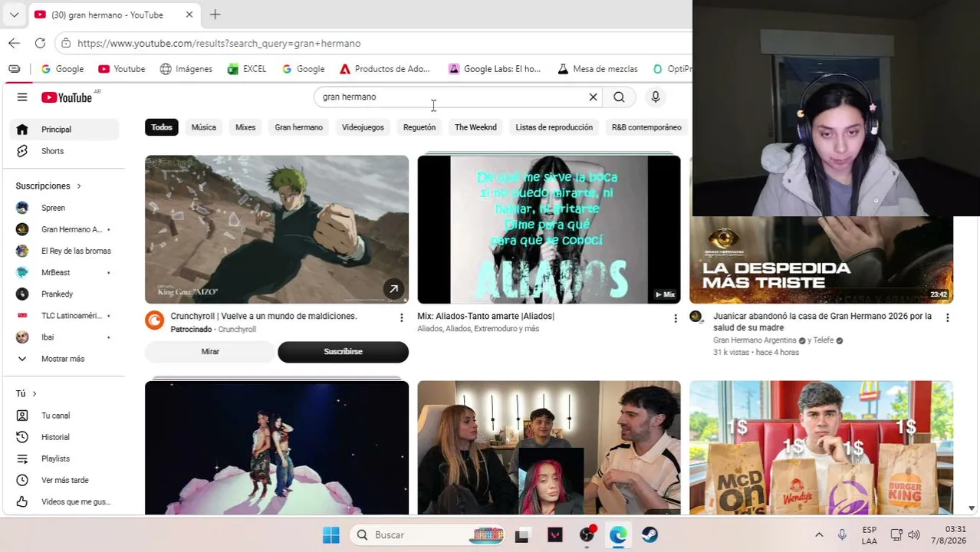Open fast food 1$ video thumbnail
980x552 pixels.
click(x=821, y=448)
